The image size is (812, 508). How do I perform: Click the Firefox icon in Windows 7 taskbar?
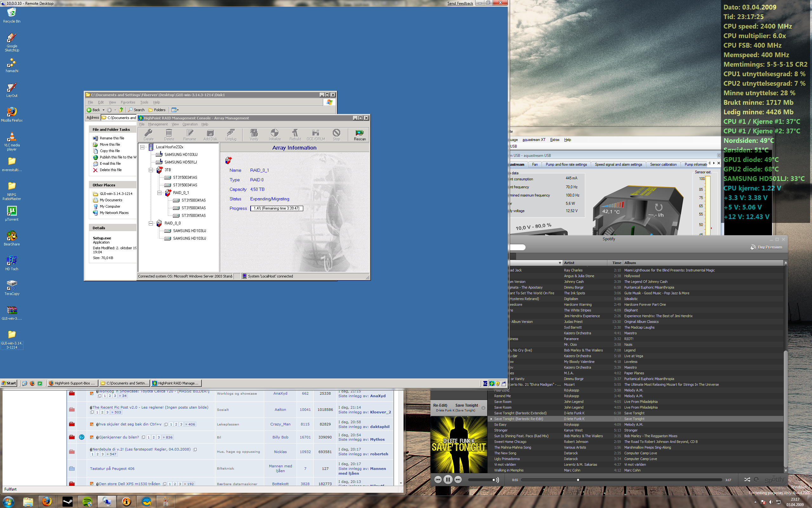click(47, 502)
